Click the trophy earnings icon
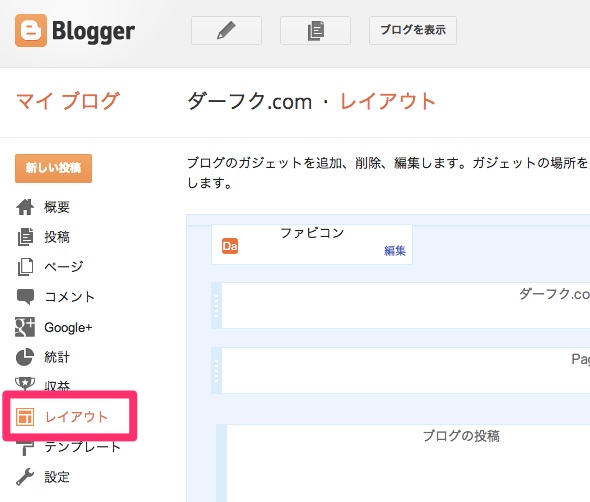The width and height of the screenshot is (590, 502). click(x=25, y=383)
